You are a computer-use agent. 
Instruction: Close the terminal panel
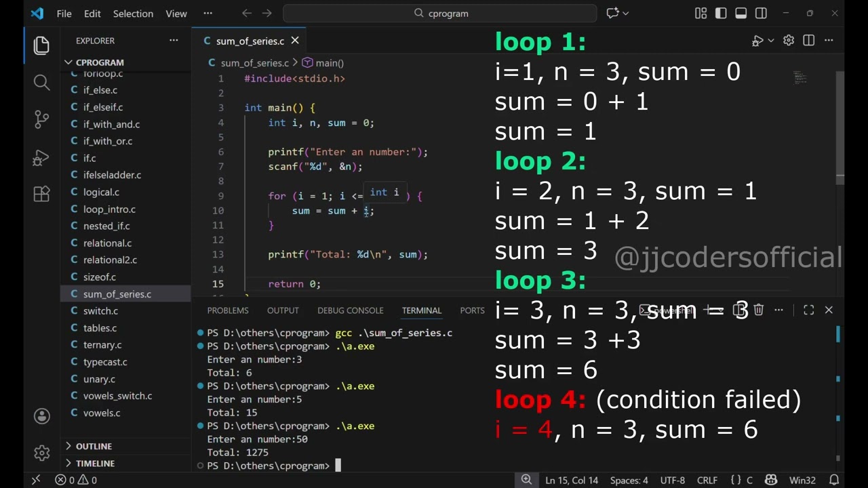point(829,310)
